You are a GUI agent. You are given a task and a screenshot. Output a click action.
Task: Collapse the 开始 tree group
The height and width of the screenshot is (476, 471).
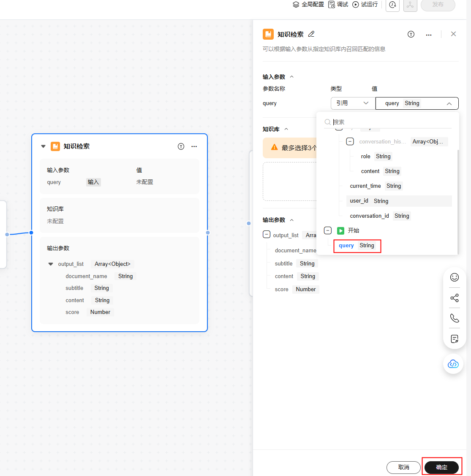tap(328, 230)
